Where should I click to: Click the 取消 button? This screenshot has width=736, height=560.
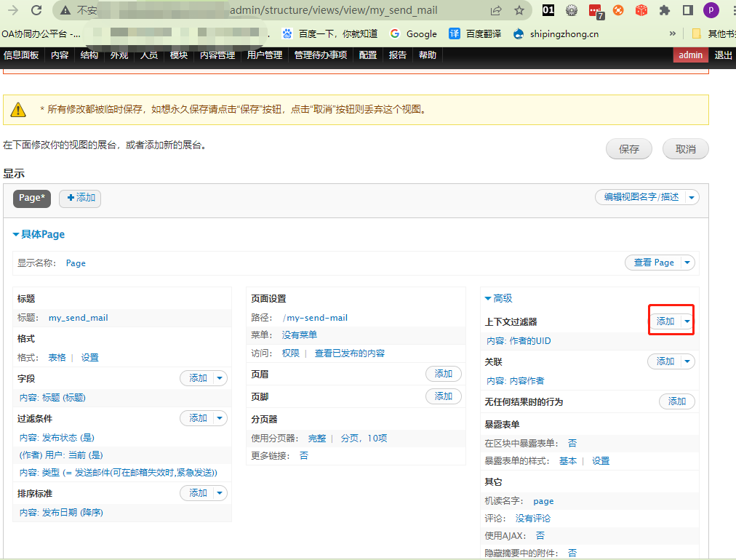pos(685,149)
